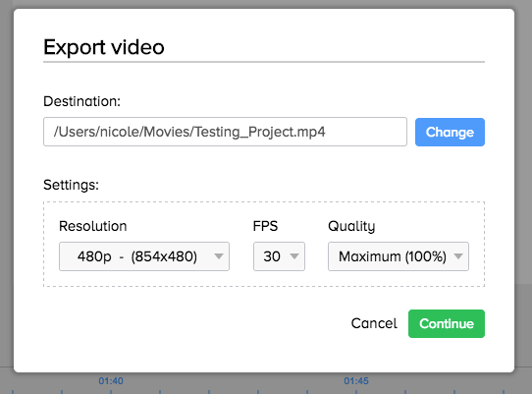
Task: Open the FPS dropdown showing 30
Action: pyautogui.click(x=279, y=256)
